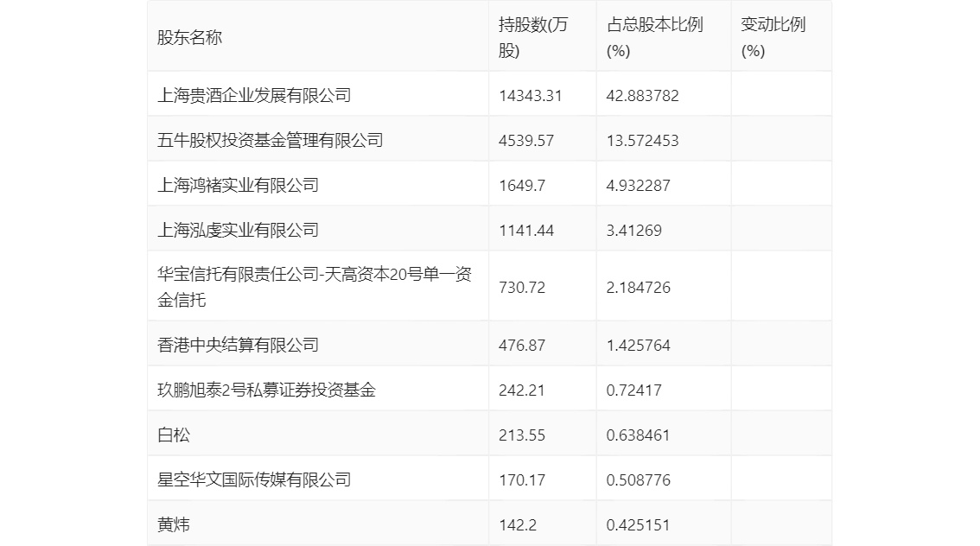Click the percentage 0.508776

coord(638,479)
